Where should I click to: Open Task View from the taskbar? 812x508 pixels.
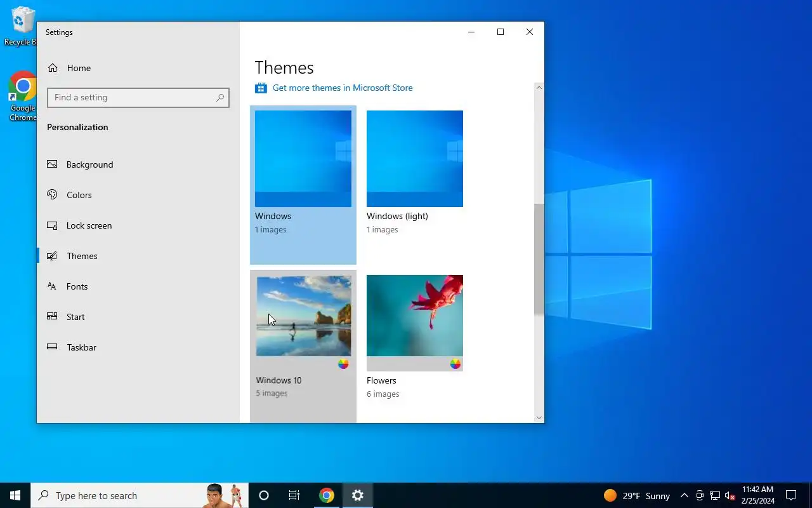[x=294, y=495]
